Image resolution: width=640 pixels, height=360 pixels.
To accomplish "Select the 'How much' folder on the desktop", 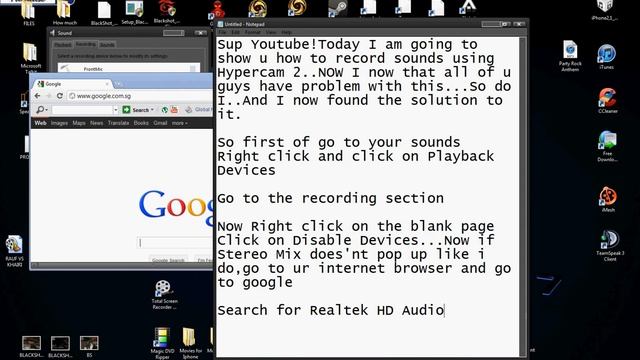I will pyautogui.click(x=64, y=12).
